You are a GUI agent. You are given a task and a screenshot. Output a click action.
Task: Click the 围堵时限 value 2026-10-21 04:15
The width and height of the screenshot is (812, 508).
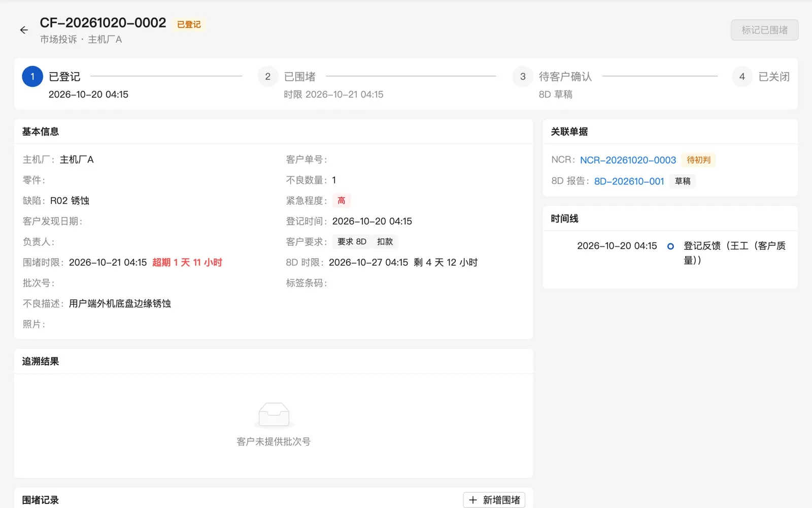[108, 263]
